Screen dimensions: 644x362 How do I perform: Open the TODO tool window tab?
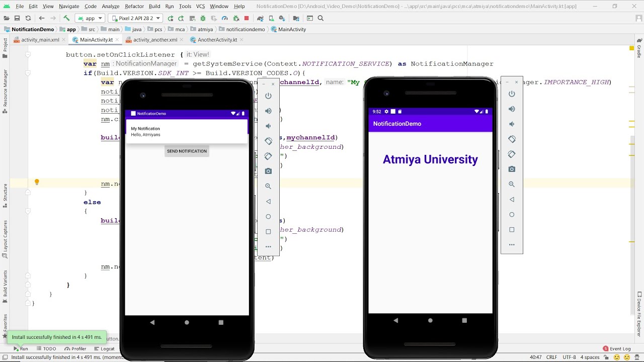point(47,348)
